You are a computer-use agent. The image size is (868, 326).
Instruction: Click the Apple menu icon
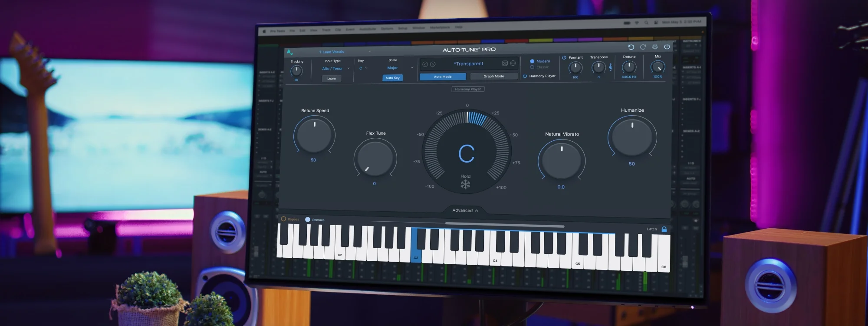click(263, 31)
